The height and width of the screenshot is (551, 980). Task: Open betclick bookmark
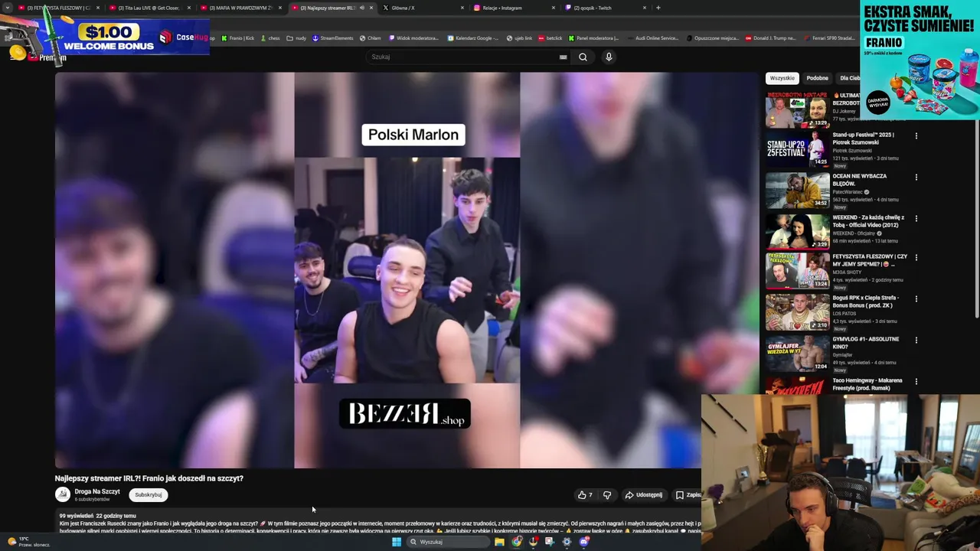(x=550, y=37)
